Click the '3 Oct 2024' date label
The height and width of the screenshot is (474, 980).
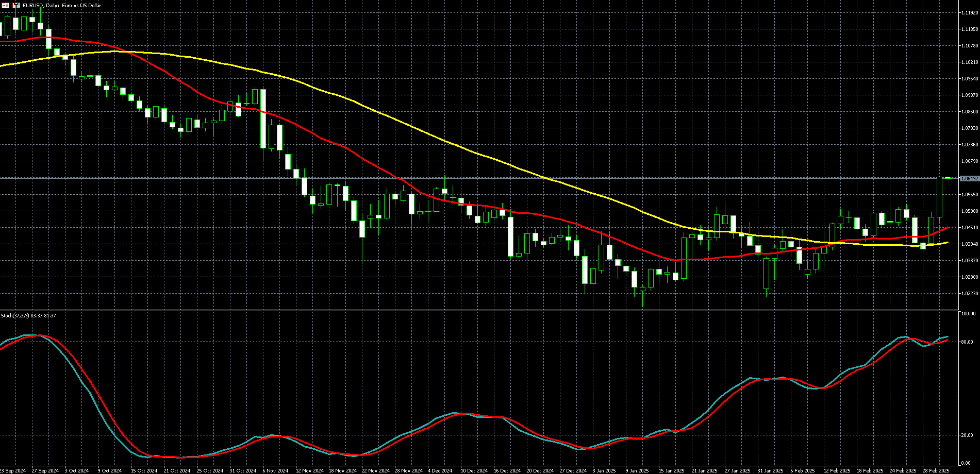click(x=77, y=471)
